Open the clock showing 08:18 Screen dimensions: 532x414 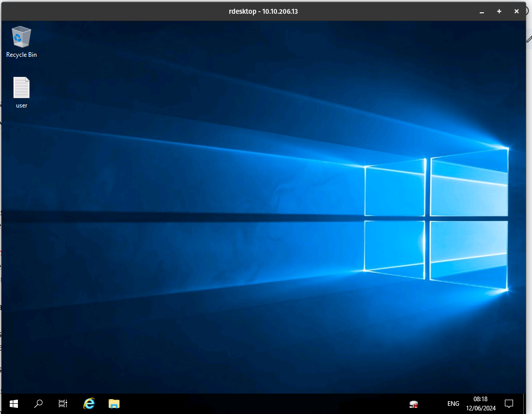pos(480,403)
